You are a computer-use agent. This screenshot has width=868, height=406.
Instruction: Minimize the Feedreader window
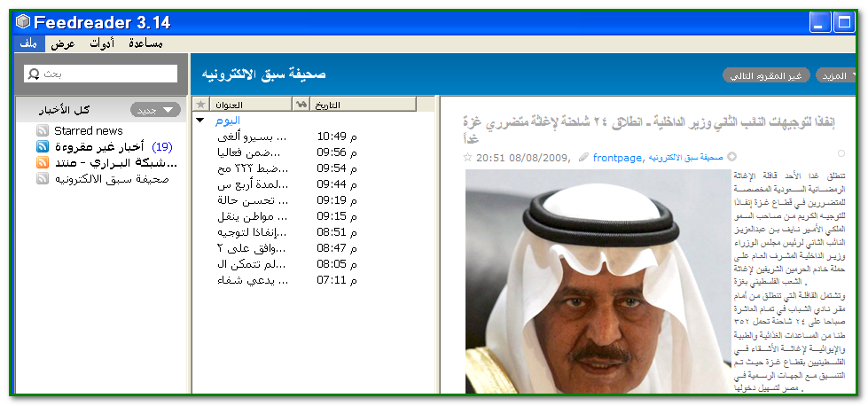pyautogui.click(x=820, y=23)
